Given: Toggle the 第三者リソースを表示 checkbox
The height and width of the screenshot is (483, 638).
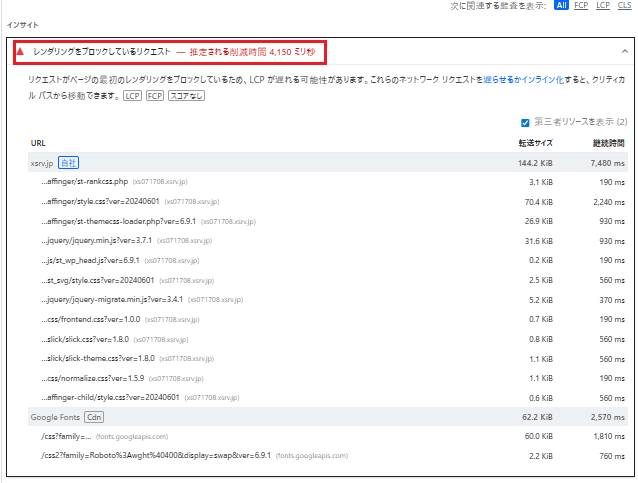Looking at the screenshot, I should click(x=524, y=123).
